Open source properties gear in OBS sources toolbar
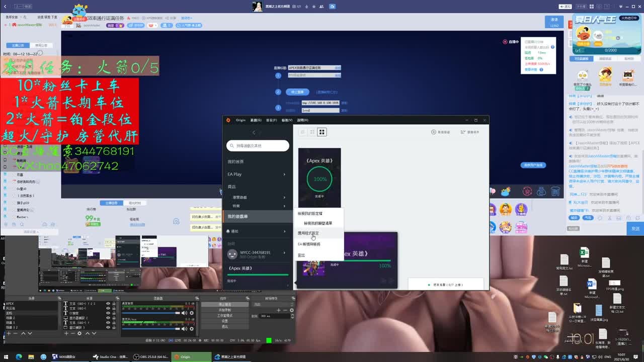The height and width of the screenshot is (362, 644). click(79, 333)
